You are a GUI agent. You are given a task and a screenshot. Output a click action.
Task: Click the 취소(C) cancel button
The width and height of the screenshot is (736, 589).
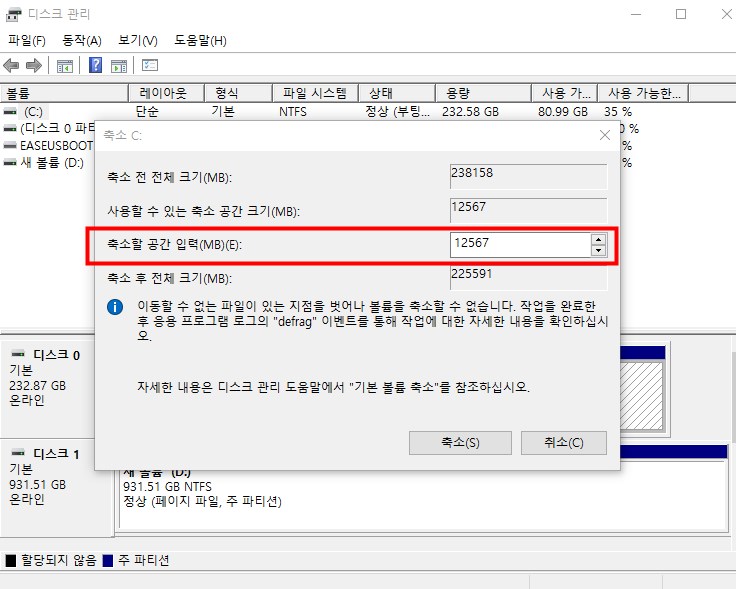[x=564, y=443]
